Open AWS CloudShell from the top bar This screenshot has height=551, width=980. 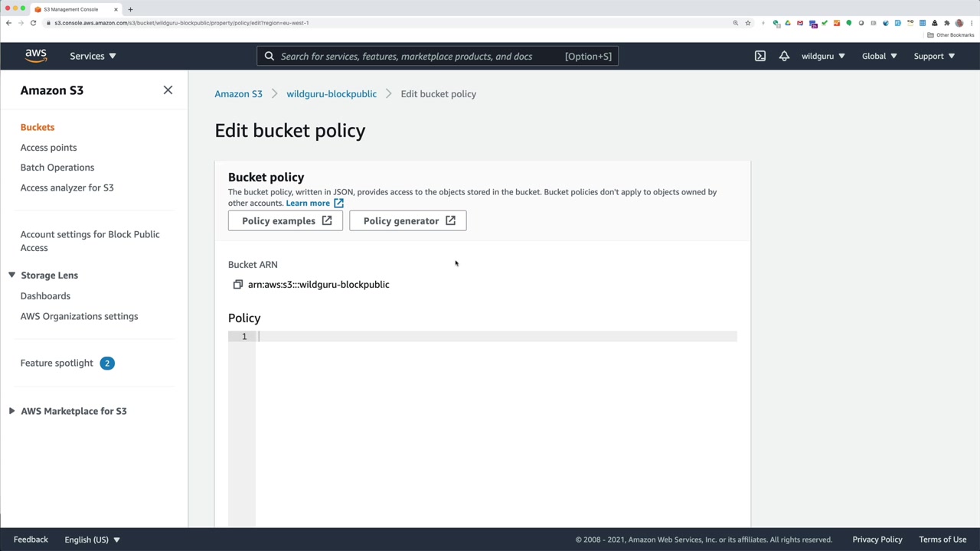[x=760, y=56]
